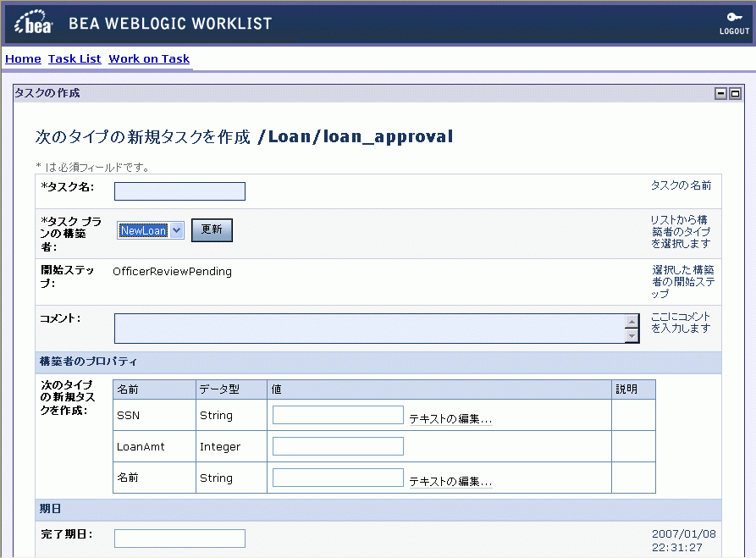
Task: Click the データ型 column header
Action: tap(231, 389)
